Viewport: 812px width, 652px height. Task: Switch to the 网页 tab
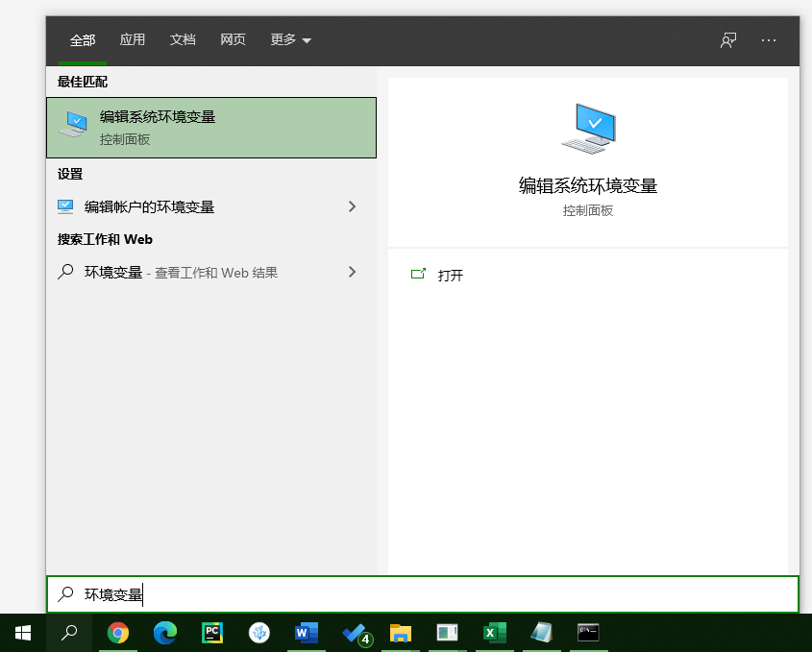[233, 39]
